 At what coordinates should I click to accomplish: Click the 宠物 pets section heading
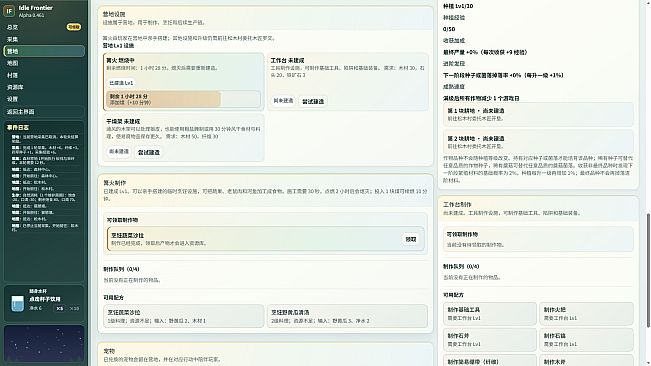pos(109,351)
